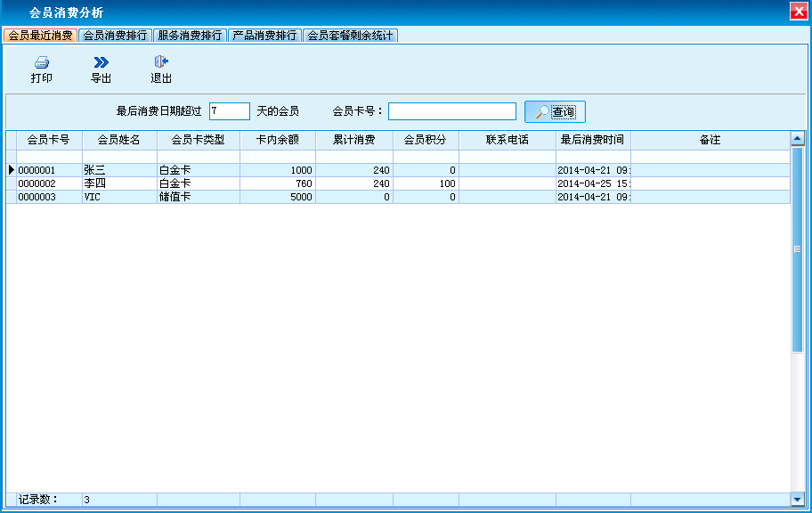This screenshot has height=513, width=812.
Task: Click the Export (导出) toolbar icon
Action: coord(101,63)
